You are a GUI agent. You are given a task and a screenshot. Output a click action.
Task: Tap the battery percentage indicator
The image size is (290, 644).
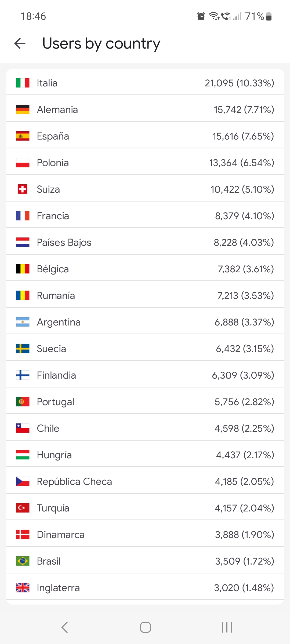[255, 16]
